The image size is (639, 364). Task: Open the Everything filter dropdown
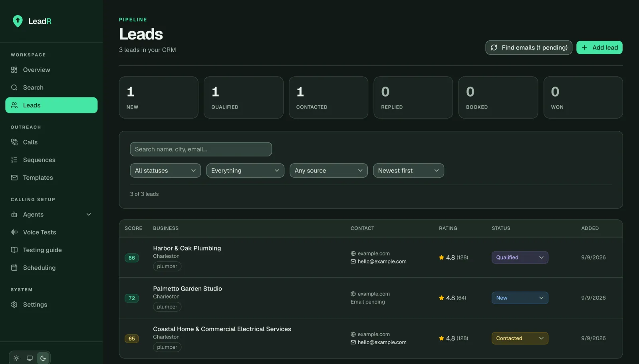[245, 170]
